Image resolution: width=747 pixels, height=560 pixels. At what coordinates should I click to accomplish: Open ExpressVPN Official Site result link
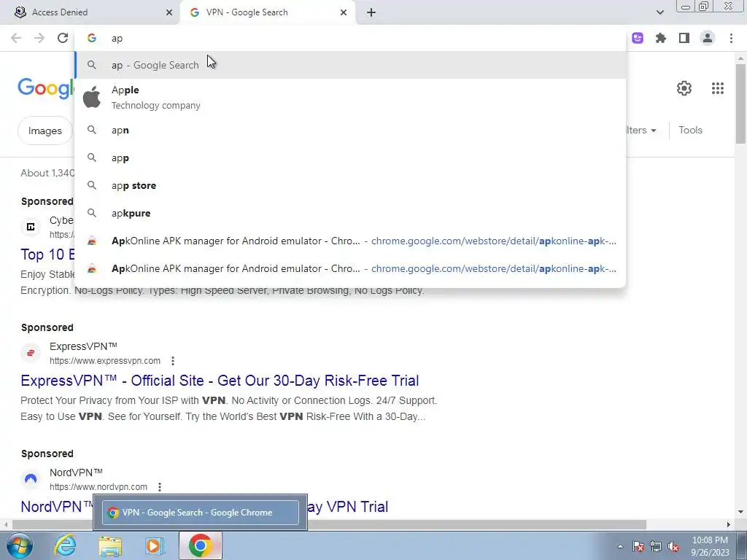click(x=220, y=381)
